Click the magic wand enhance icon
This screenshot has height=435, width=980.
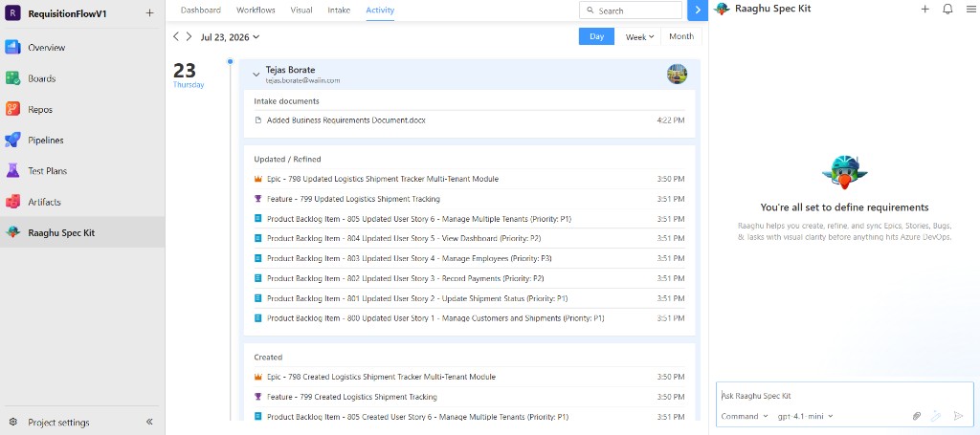[936, 416]
